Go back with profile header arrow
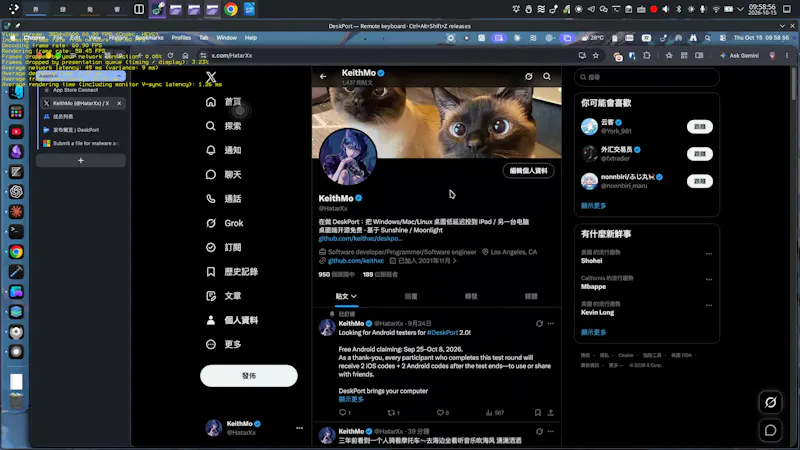The width and height of the screenshot is (800, 450). [323, 77]
